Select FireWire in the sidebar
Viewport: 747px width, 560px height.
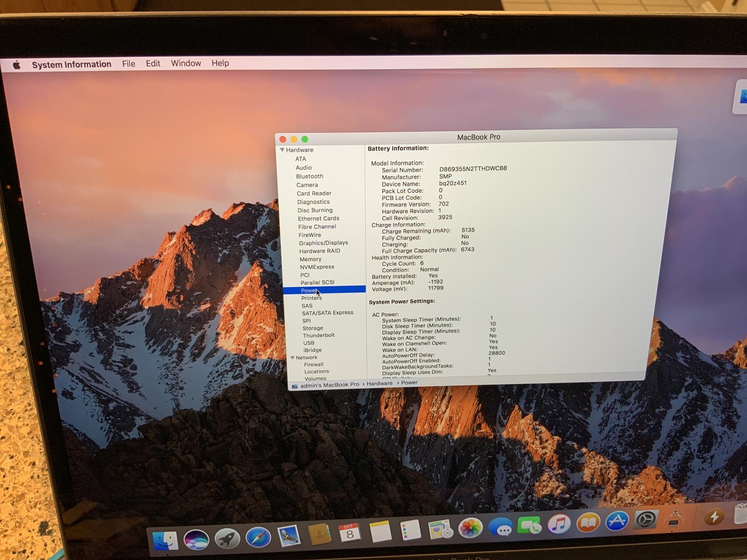click(x=310, y=235)
